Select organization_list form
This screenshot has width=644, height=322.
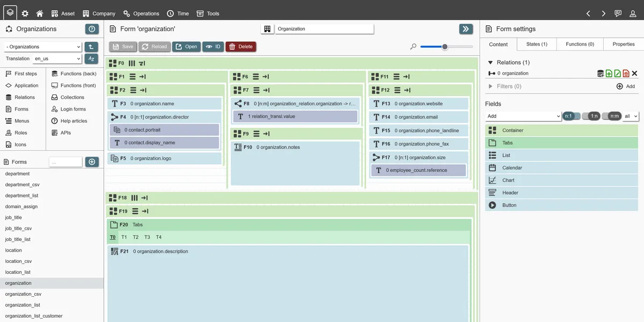tap(52, 305)
